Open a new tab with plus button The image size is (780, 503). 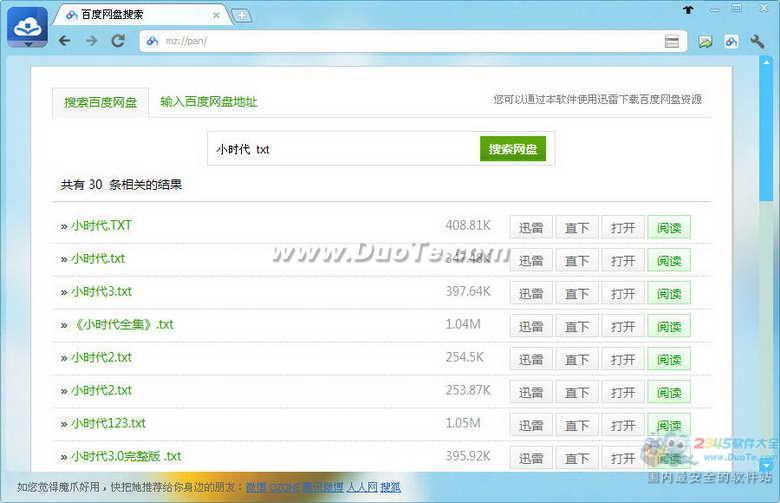point(242,16)
